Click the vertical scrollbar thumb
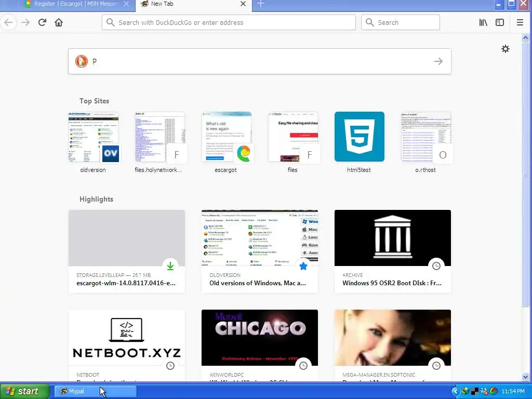This screenshot has height=399, width=532. tap(525, 174)
